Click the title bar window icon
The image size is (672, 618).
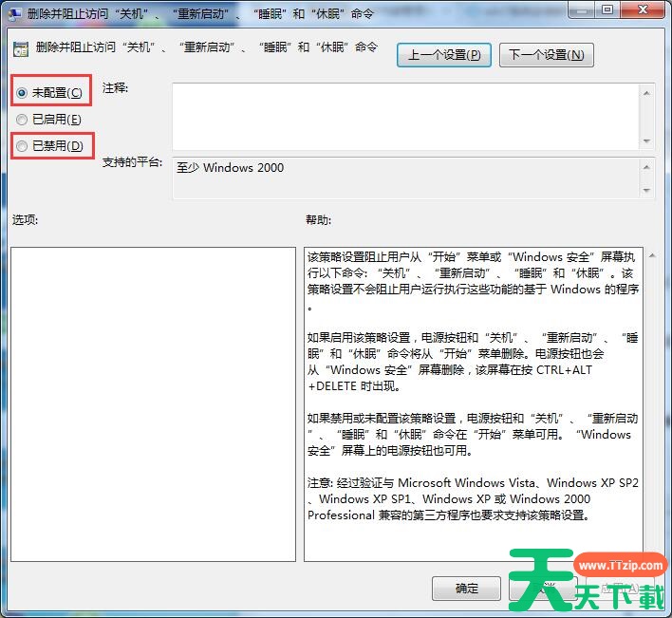click(x=14, y=13)
